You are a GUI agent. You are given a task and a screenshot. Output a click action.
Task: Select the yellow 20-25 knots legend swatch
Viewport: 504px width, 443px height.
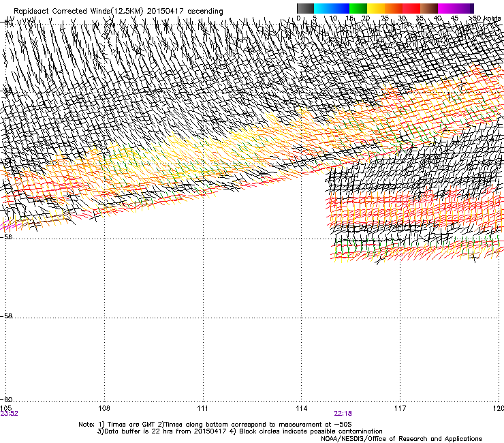click(x=376, y=8)
